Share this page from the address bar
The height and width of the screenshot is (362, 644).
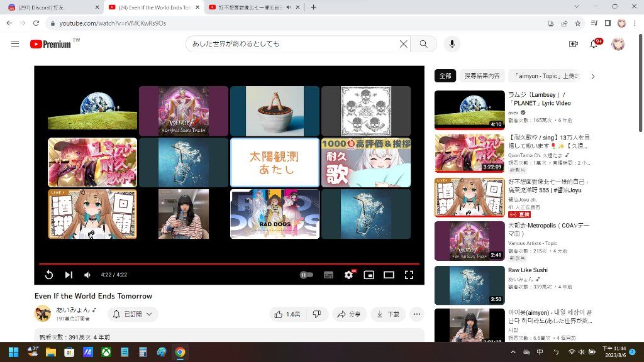(564, 23)
